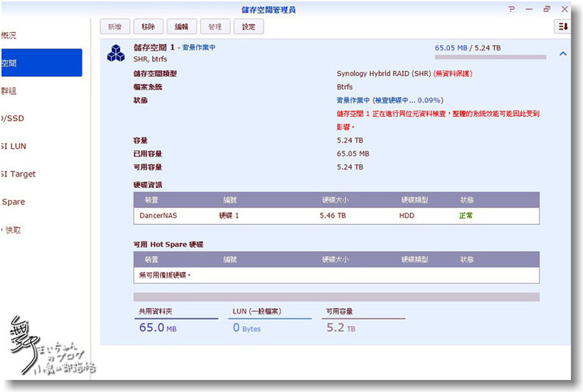The image size is (583, 392).
Task: Select the HDD/SSD sidebar item
Action: (x=12, y=118)
